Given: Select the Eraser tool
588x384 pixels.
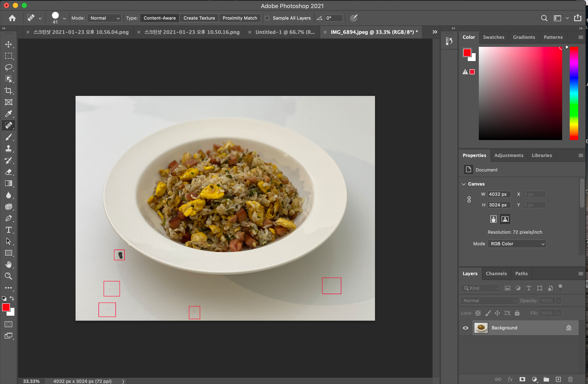Looking at the screenshot, I should [x=9, y=172].
